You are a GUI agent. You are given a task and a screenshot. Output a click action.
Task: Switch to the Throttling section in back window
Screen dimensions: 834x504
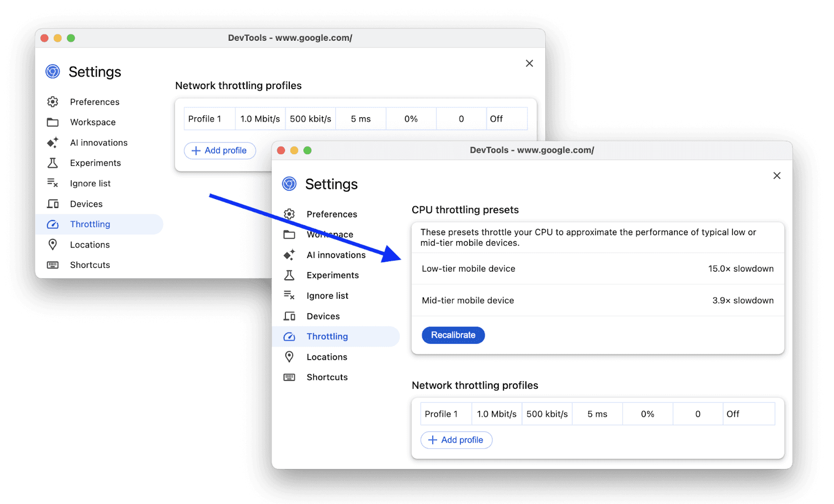tap(90, 224)
